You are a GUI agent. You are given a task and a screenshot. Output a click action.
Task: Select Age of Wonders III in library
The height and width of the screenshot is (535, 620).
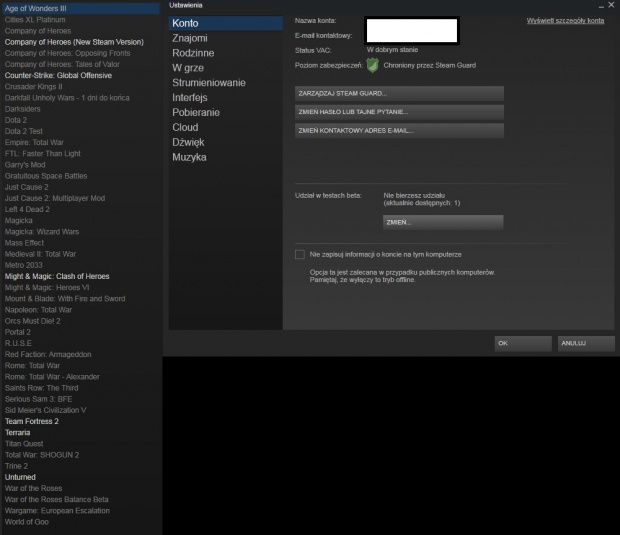tap(81, 8)
